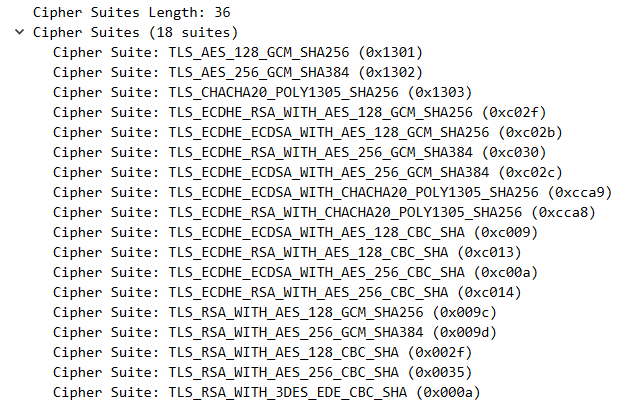Click TLS_RSA_WITH_3DES_EDE_CBC_SHA (0x000a) entry
This screenshot has height=406, width=629.
coord(266,393)
